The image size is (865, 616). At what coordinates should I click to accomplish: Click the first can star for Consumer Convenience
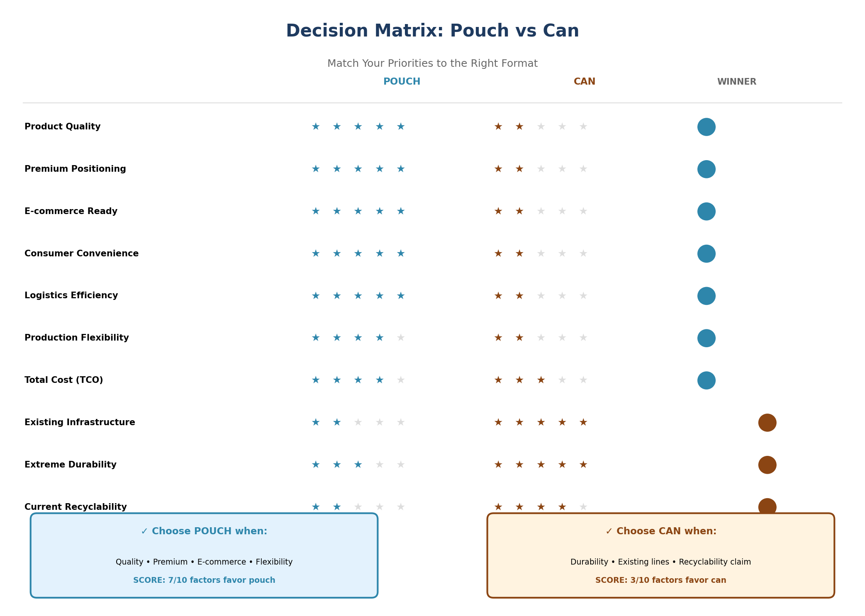click(x=498, y=253)
